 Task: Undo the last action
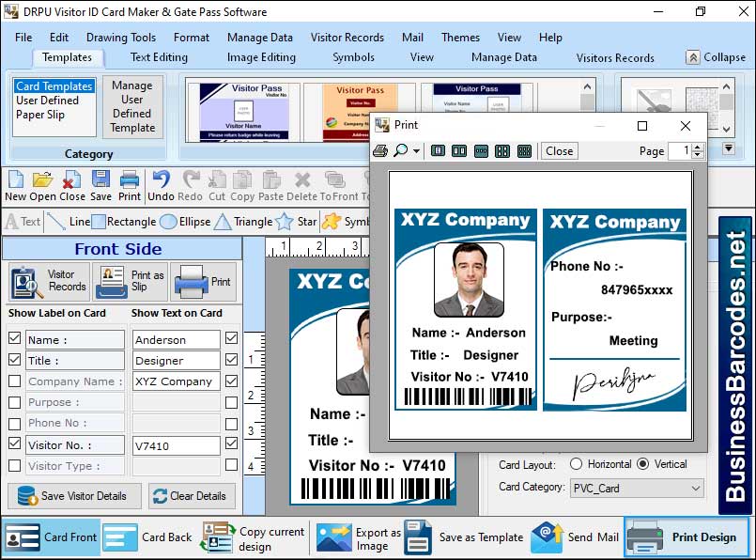point(159,184)
